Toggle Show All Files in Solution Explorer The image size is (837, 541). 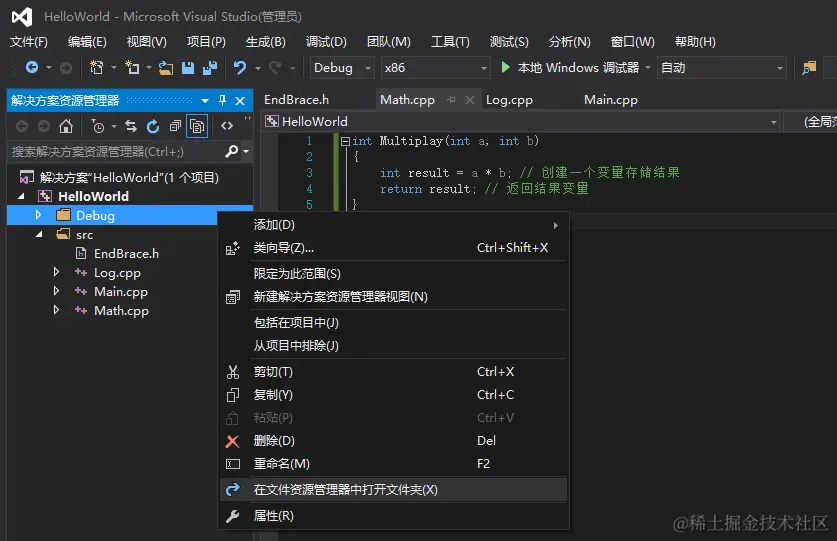click(x=197, y=126)
